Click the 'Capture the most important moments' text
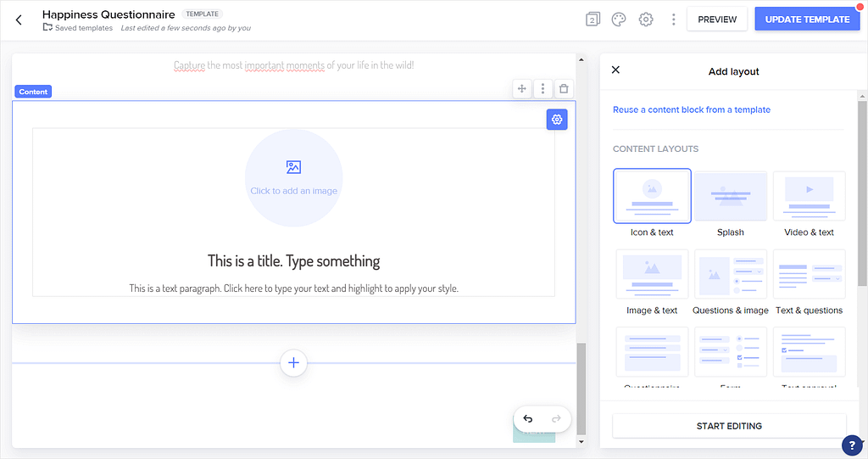Screen dimensions: 868x459 294,65
